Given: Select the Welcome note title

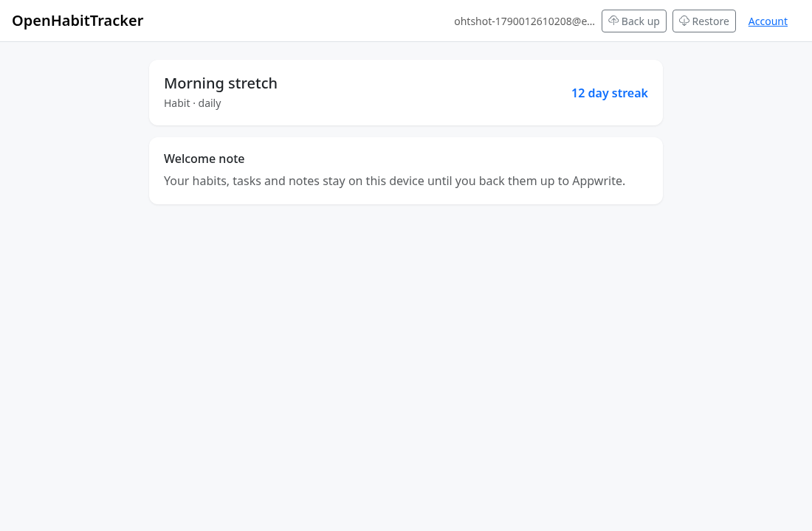Looking at the screenshot, I should pyautogui.click(x=204, y=159).
